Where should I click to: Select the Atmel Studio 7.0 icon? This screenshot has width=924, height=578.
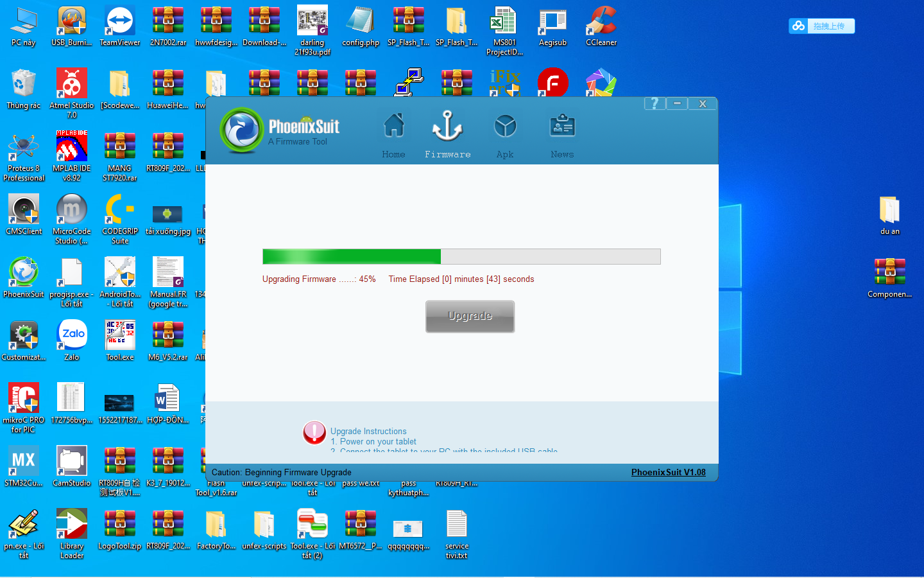pos(72,93)
